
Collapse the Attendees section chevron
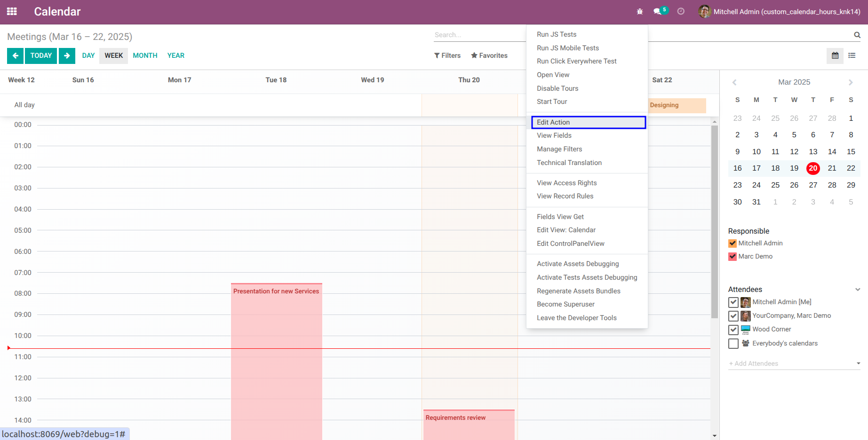point(858,290)
